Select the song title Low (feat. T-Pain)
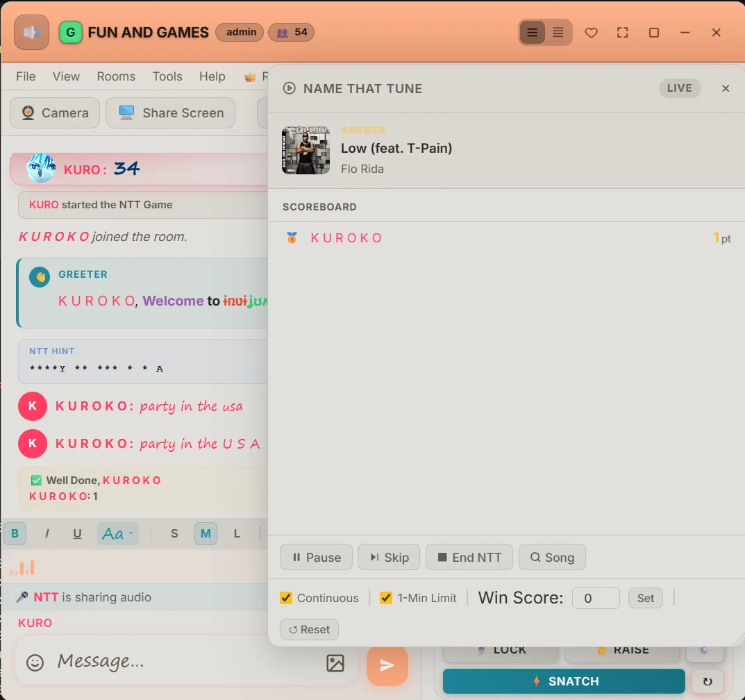The height and width of the screenshot is (700, 745). coord(396,149)
